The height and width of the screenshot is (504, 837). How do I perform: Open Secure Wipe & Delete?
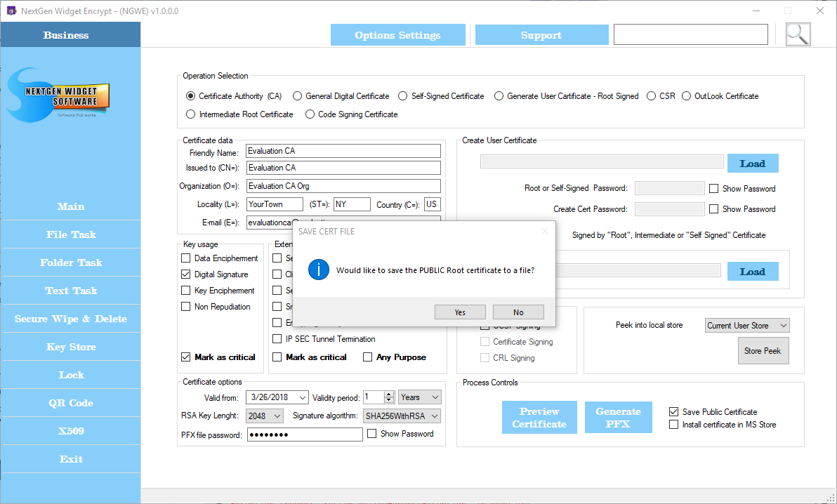click(x=71, y=319)
